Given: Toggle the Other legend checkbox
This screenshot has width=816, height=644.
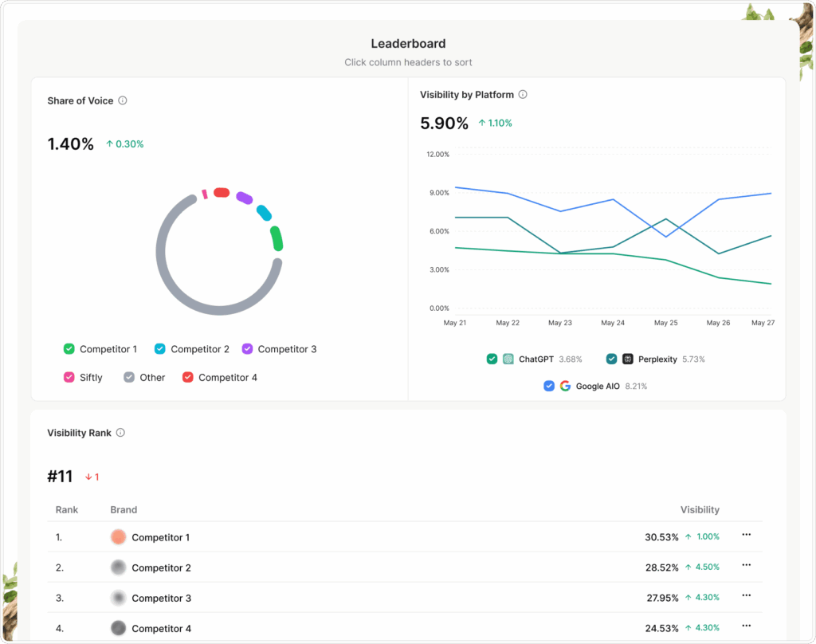Looking at the screenshot, I should point(129,378).
